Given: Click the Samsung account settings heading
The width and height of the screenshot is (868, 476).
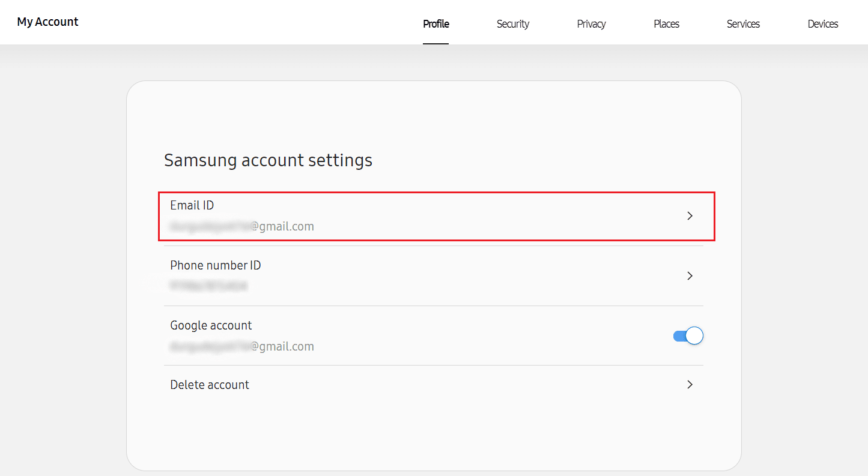Looking at the screenshot, I should 268,160.
